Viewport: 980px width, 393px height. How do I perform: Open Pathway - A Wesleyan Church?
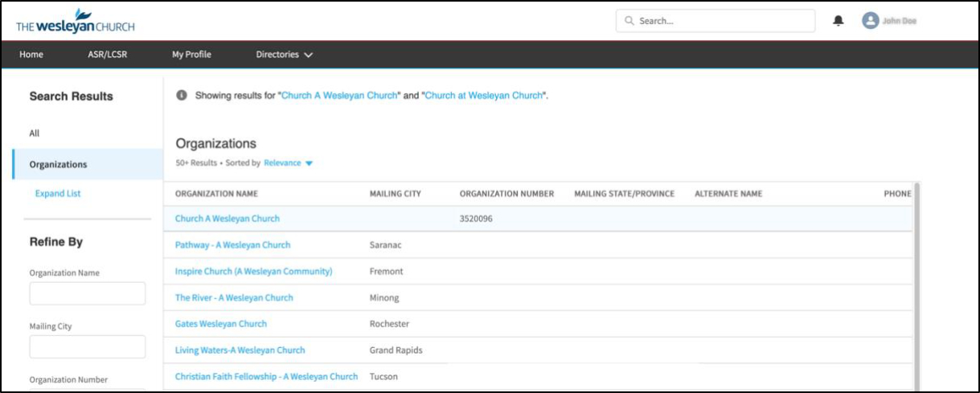(x=232, y=245)
